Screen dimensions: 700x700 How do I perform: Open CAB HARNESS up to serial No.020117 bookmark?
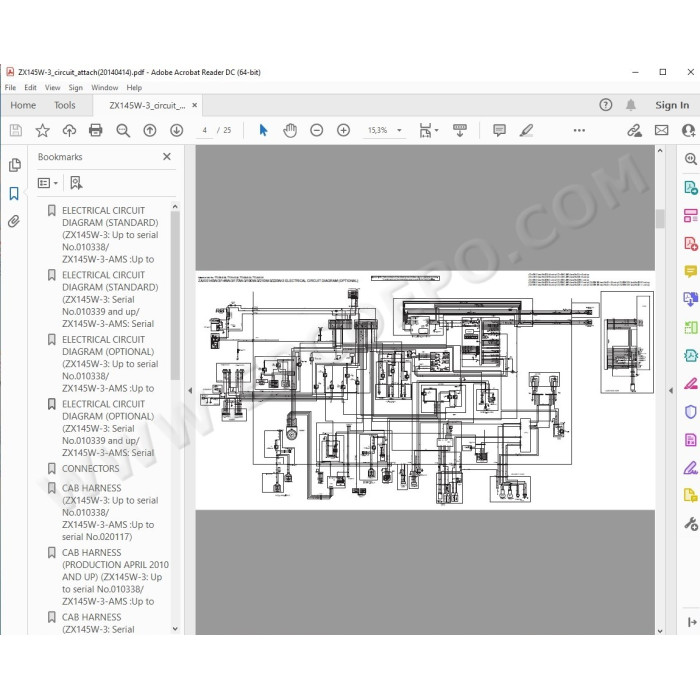[110, 512]
